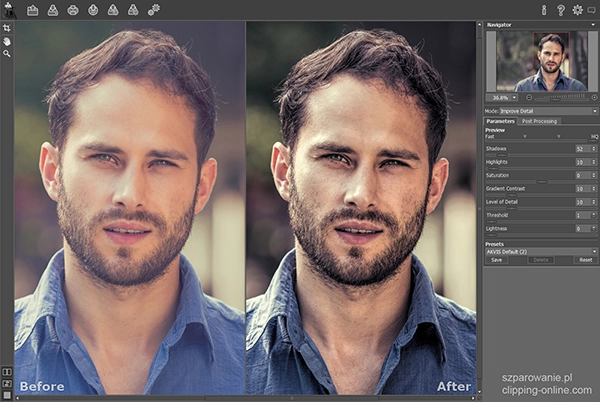Click the info icon in the top bar
The height and width of the screenshot is (402, 600).
click(544, 10)
